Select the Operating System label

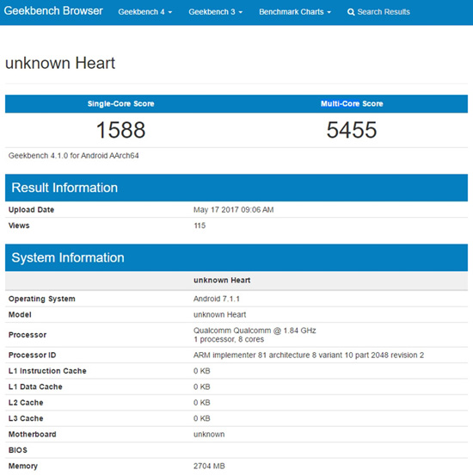click(x=42, y=299)
